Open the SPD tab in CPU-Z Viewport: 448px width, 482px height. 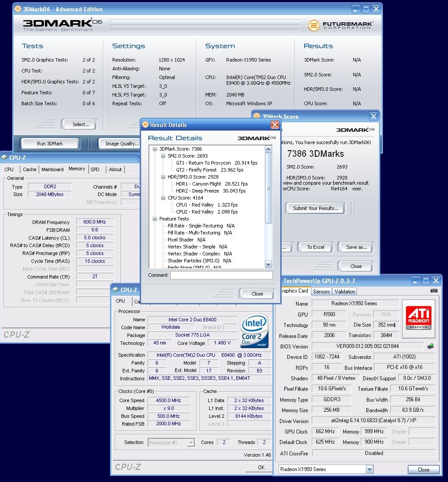pyautogui.click(x=95, y=169)
